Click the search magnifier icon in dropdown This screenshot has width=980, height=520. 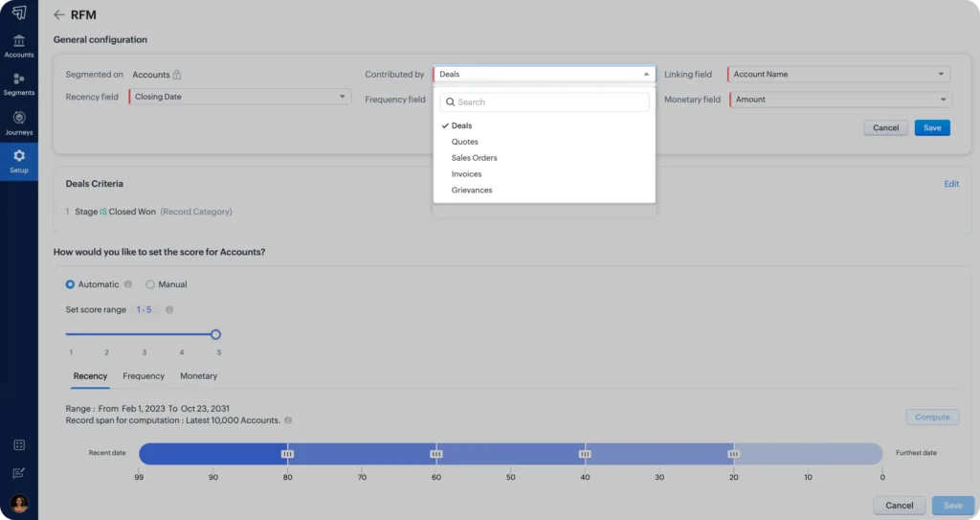[x=450, y=102]
